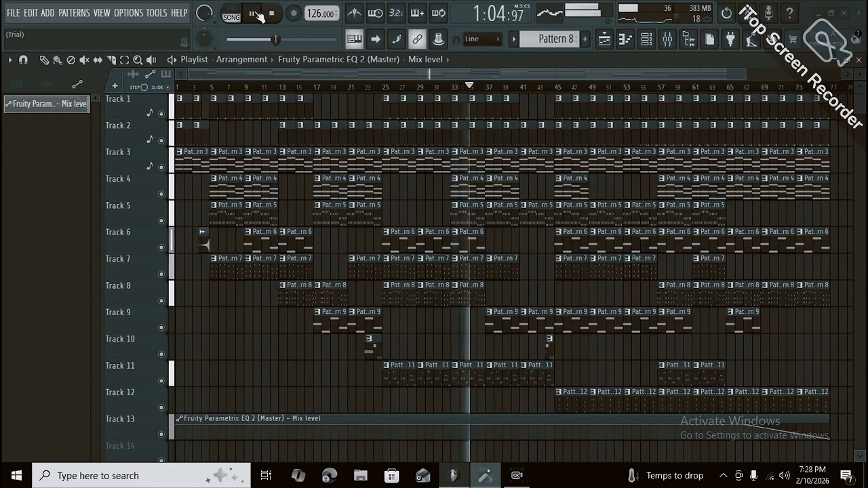868x488 pixels.
Task: Open the clip selector dropdown after Mix level
Action: pyautogui.click(x=449, y=60)
